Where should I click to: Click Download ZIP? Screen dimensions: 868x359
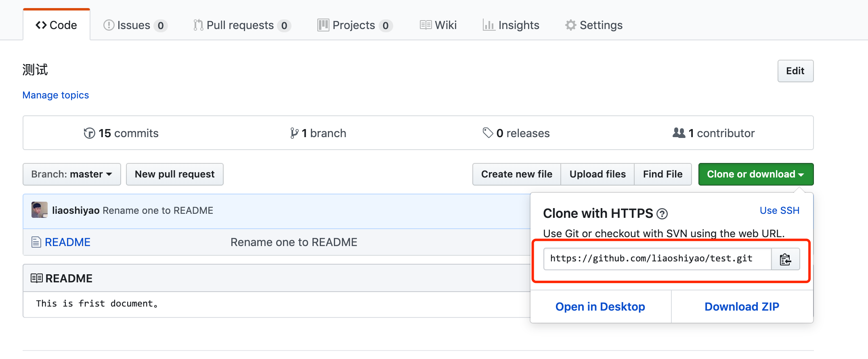(742, 307)
